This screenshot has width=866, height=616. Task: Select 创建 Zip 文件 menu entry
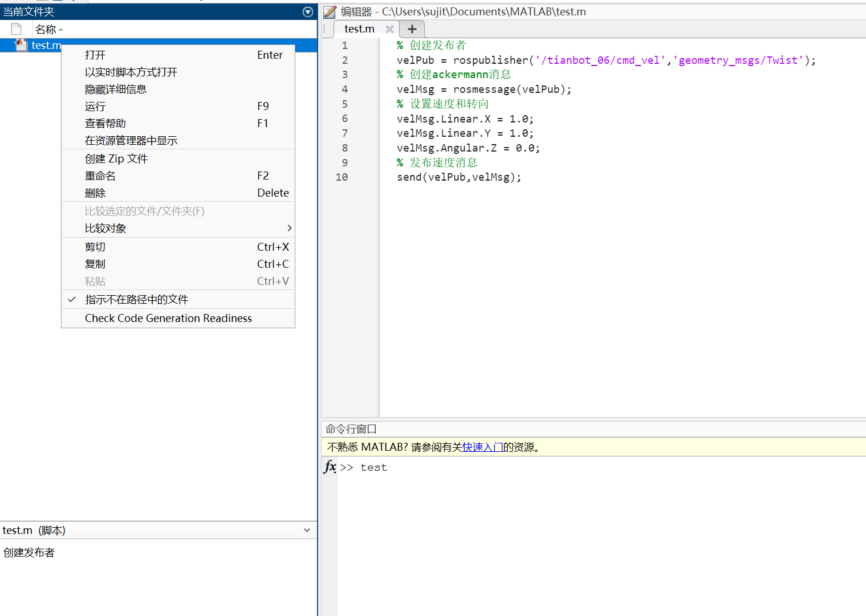(x=178, y=158)
